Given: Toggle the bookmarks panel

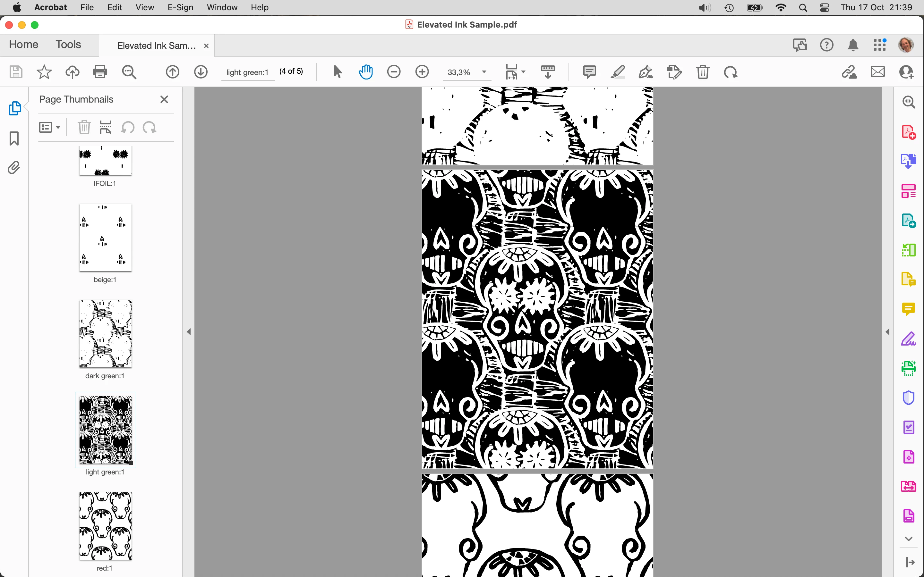Looking at the screenshot, I should 14,138.
